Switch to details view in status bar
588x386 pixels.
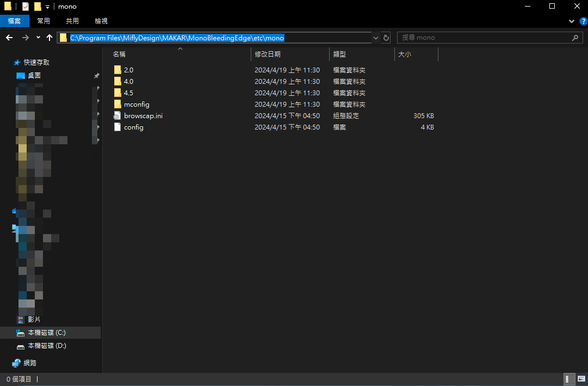click(568, 379)
